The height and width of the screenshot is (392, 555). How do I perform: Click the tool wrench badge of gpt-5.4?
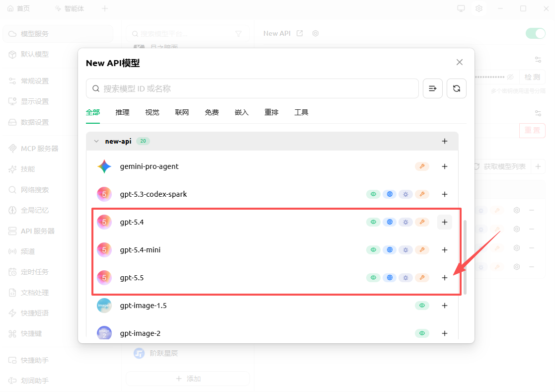click(422, 222)
